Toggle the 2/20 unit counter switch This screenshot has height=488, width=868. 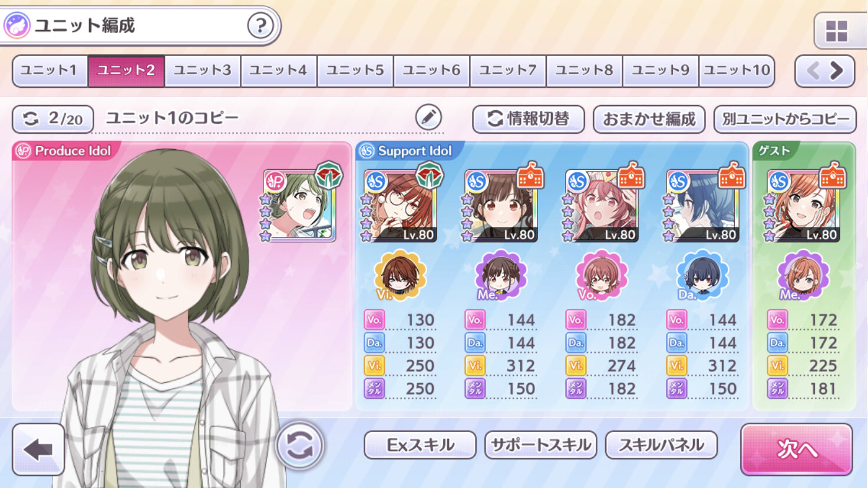click(x=53, y=119)
